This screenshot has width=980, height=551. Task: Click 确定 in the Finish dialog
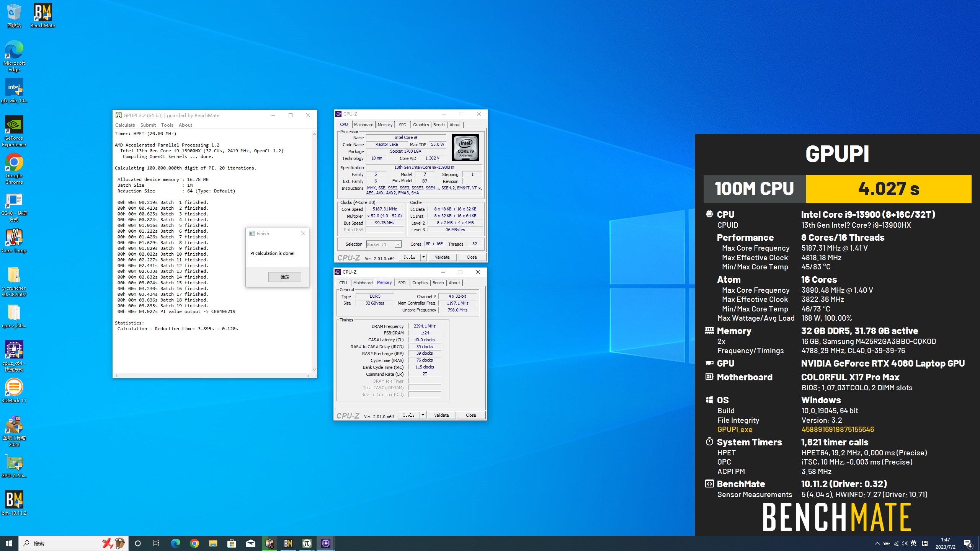(x=285, y=277)
